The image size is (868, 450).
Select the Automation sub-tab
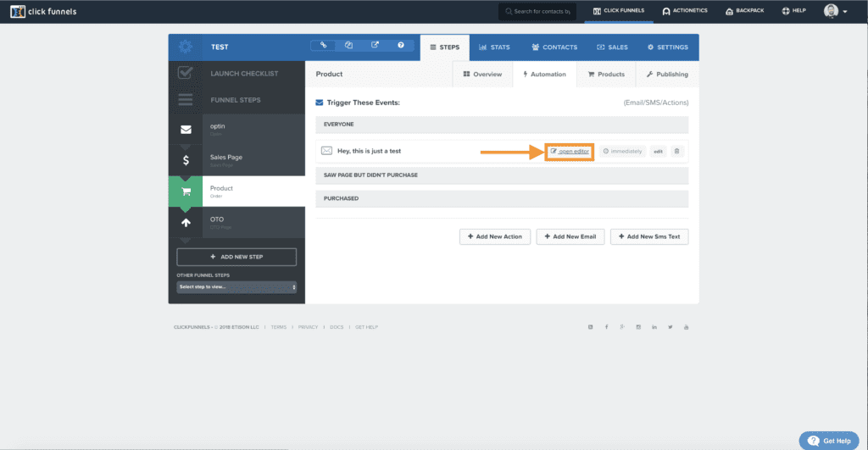pyautogui.click(x=544, y=75)
